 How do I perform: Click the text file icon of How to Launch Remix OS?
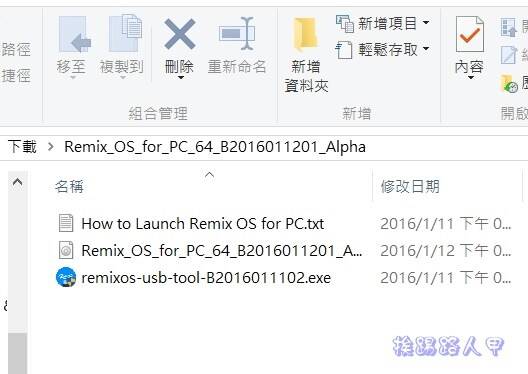(x=66, y=223)
